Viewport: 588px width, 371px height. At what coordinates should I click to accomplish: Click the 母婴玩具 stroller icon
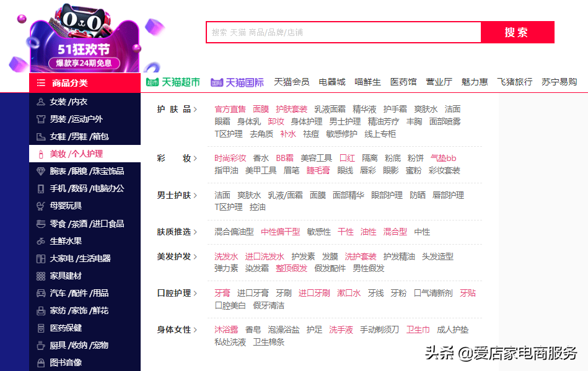point(40,206)
